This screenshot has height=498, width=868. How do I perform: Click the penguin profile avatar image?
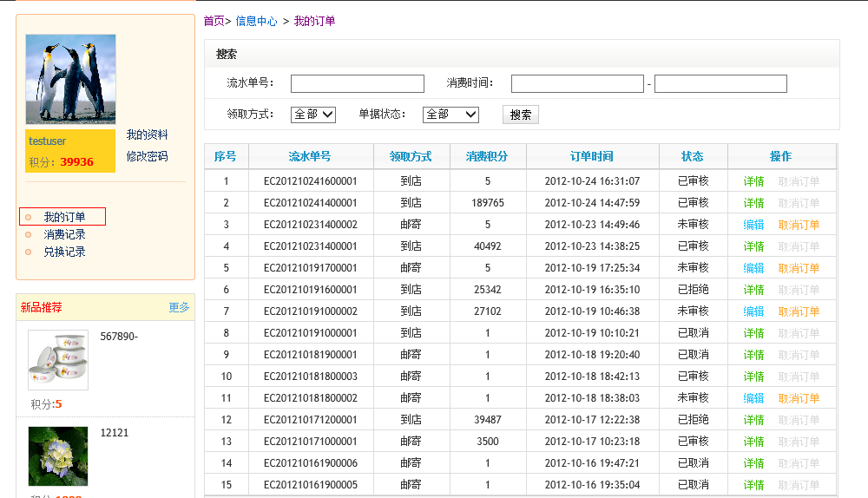coord(70,79)
